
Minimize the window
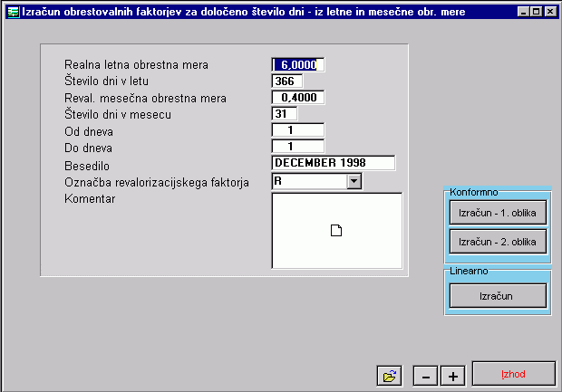524,12
